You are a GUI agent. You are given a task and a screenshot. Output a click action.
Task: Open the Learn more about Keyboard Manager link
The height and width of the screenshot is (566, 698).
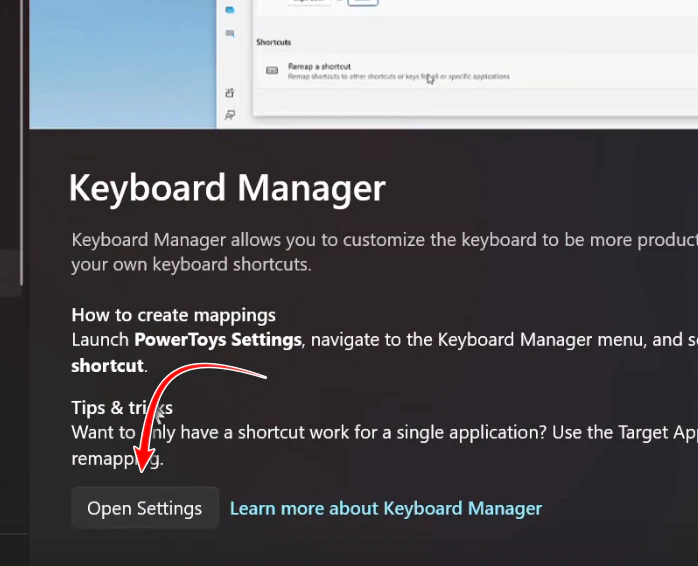(386, 509)
